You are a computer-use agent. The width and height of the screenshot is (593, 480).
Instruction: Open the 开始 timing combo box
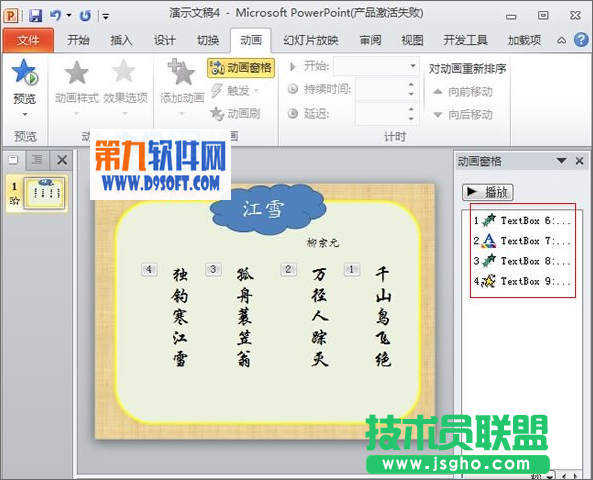[376, 67]
